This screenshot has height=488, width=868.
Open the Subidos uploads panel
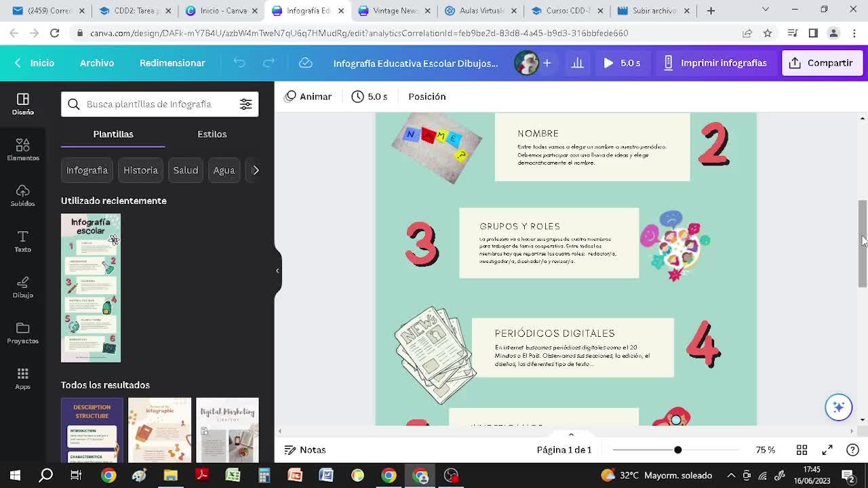click(23, 195)
